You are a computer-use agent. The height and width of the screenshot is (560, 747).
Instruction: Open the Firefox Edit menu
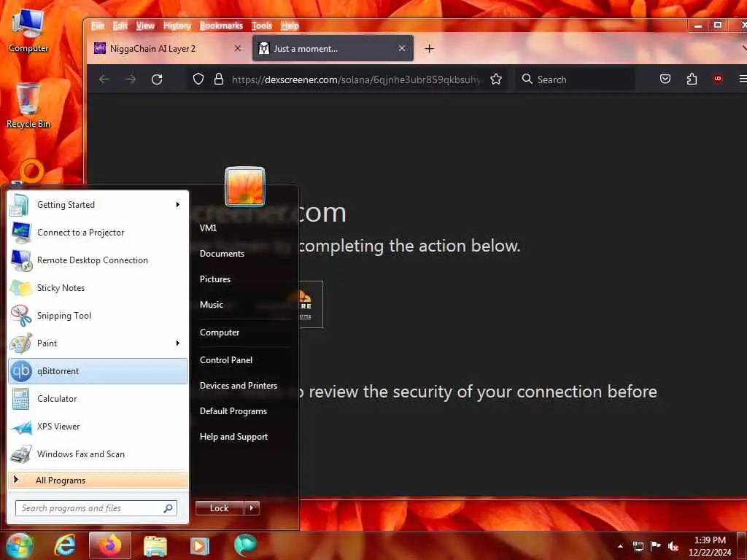click(120, 26)
